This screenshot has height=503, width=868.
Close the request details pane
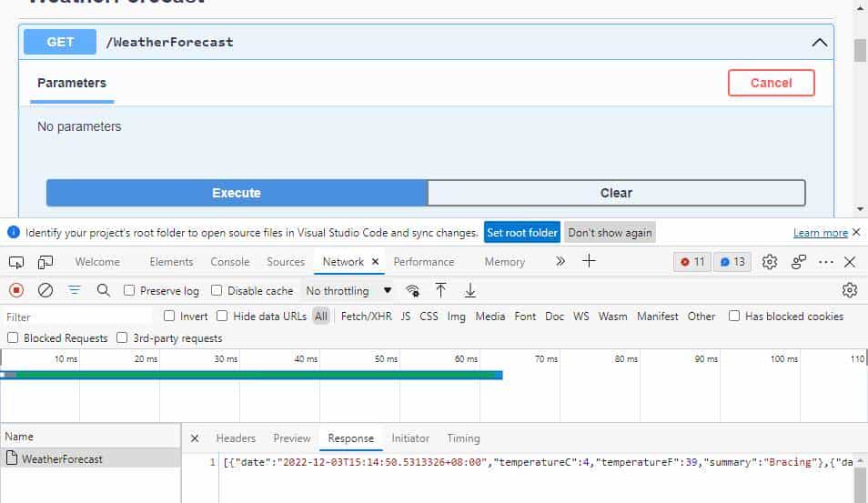click(x=195, y=438)
